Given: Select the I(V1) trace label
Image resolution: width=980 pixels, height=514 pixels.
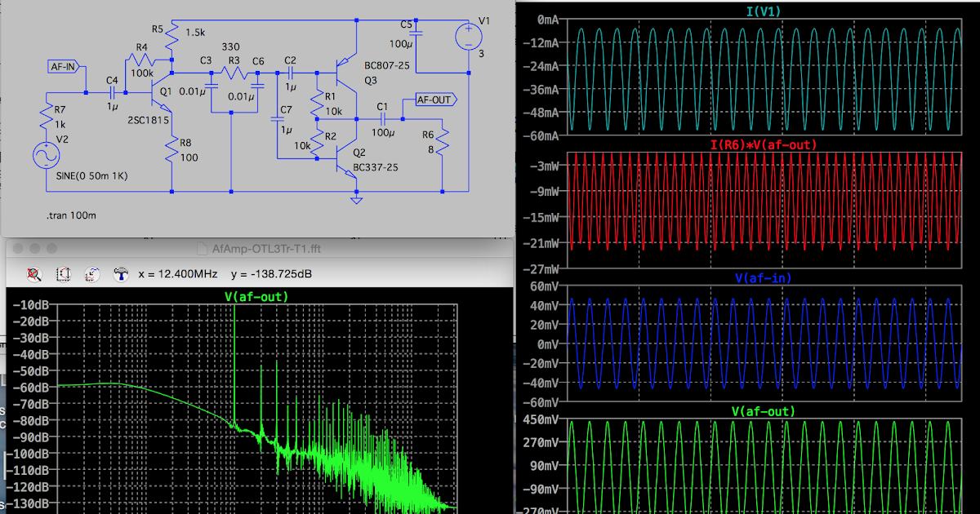Looking at the screenshot, I should click(x=762, y=11).
